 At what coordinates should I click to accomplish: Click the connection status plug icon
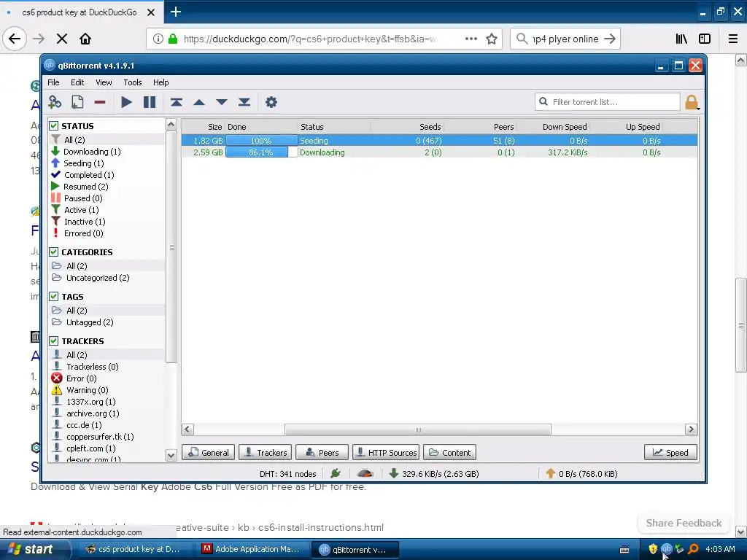[336, 473]
